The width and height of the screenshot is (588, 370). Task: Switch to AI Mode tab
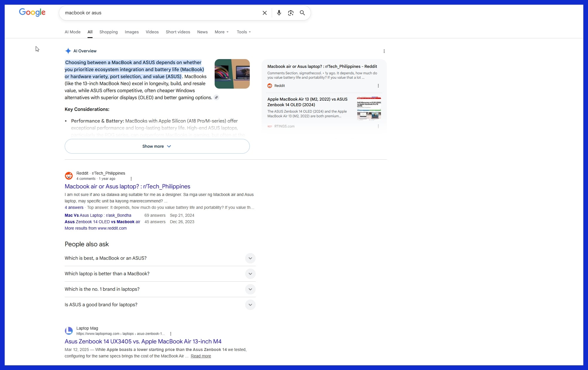pyautogui.click(x=73, y=32)
